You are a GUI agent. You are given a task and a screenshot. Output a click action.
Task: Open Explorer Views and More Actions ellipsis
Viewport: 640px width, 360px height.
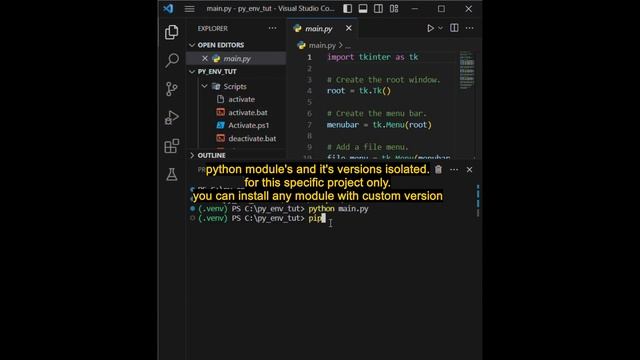point(272,28)
